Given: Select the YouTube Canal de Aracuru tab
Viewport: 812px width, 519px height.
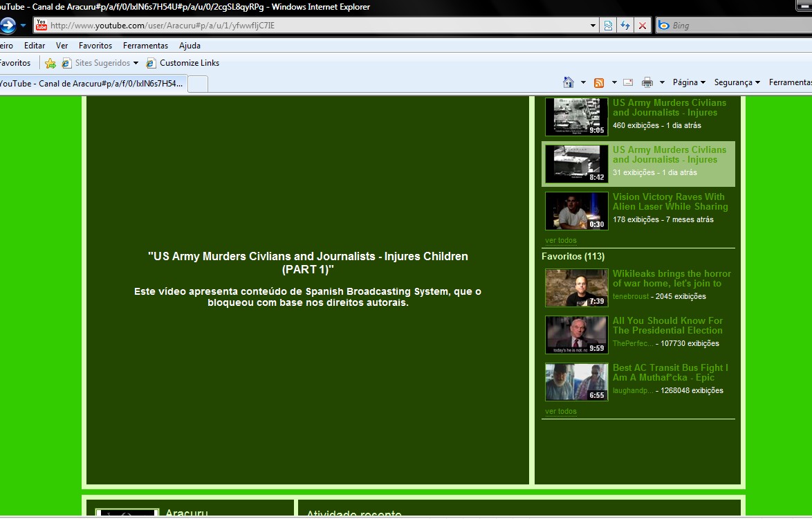Looking at the screenshot, I should (x=92, y=84).
